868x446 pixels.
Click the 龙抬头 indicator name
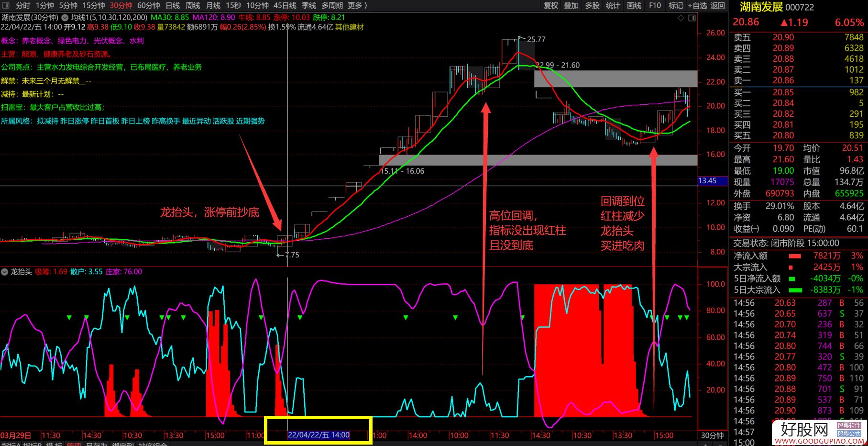[21, 272]
